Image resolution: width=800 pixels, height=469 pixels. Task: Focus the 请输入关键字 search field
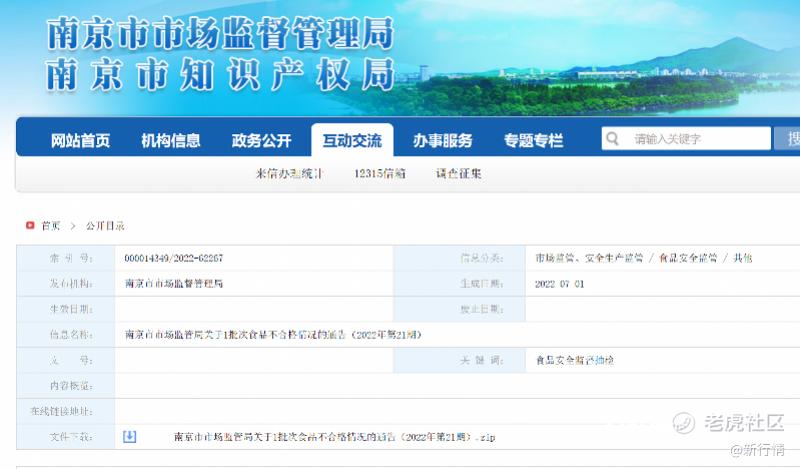[x=686, y=139]
